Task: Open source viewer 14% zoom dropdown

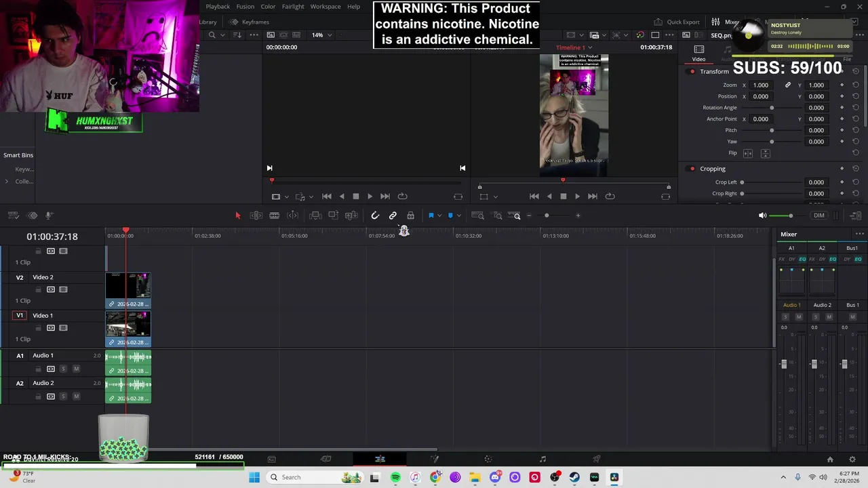Action: [321, 35]
